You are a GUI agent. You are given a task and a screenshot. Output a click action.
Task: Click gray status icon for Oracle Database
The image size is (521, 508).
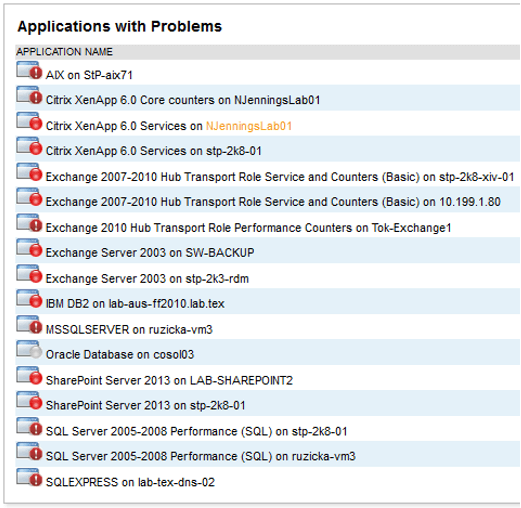[x=29, y=350]
